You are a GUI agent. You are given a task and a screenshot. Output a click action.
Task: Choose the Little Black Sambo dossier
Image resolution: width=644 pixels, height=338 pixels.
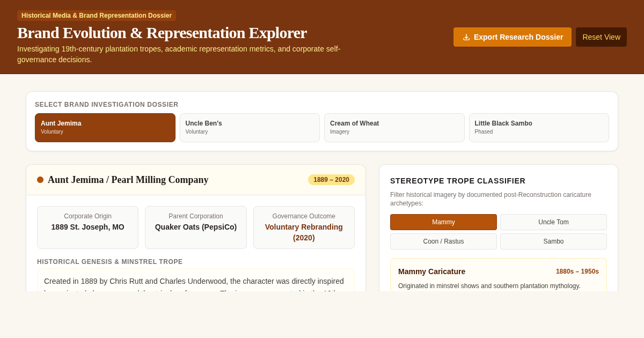click(539, 128)
